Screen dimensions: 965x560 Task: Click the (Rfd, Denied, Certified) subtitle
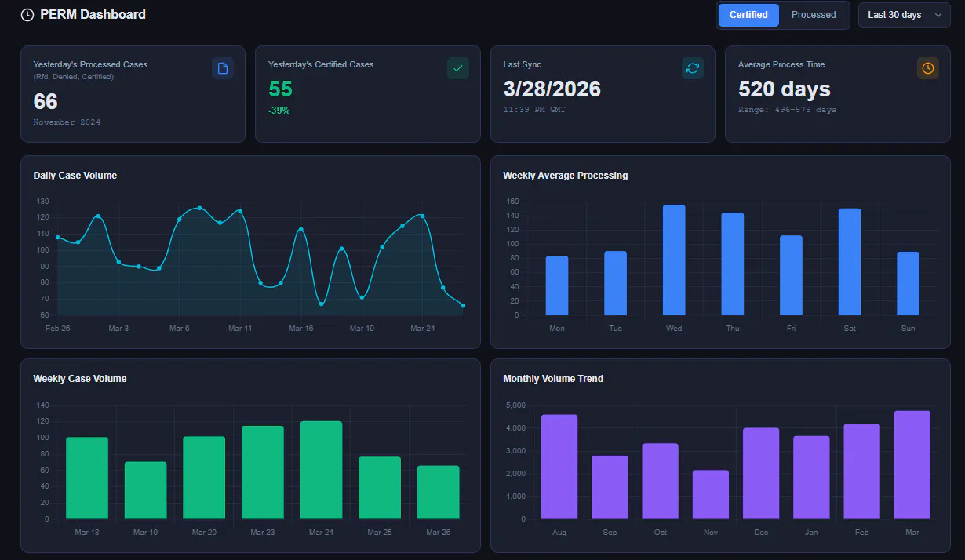(x=73, y=77)
